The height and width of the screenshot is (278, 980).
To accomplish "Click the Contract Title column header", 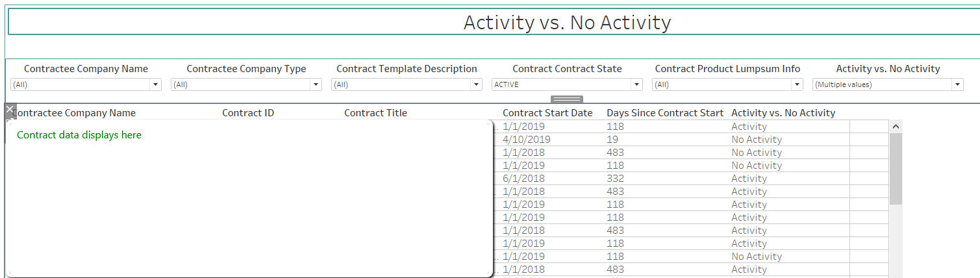I will (375, 113).
